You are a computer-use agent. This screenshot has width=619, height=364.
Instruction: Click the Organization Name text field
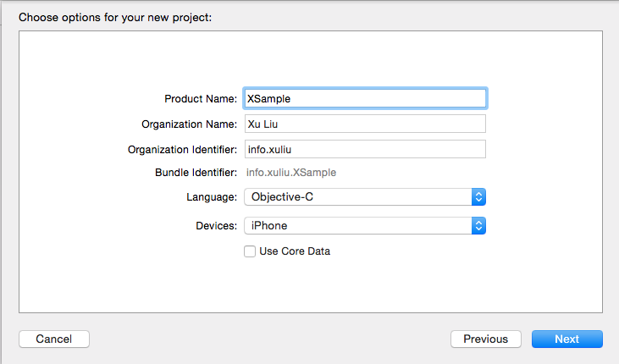364,124
